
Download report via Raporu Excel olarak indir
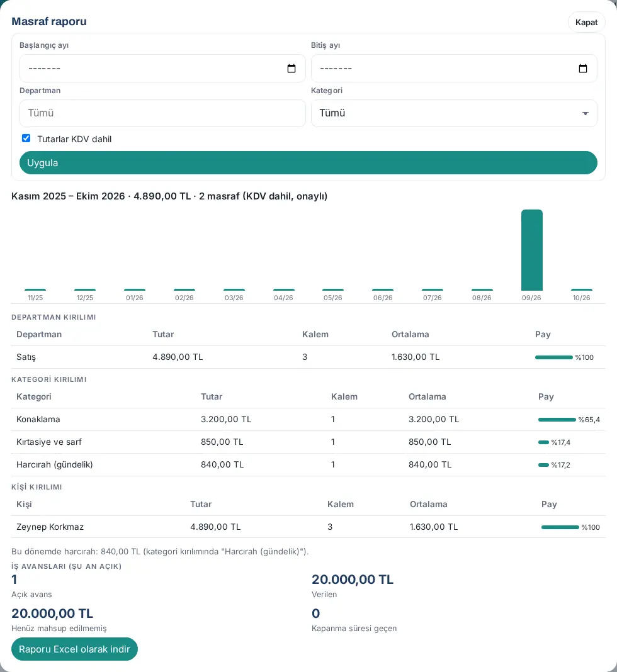(x=74, y=649)
